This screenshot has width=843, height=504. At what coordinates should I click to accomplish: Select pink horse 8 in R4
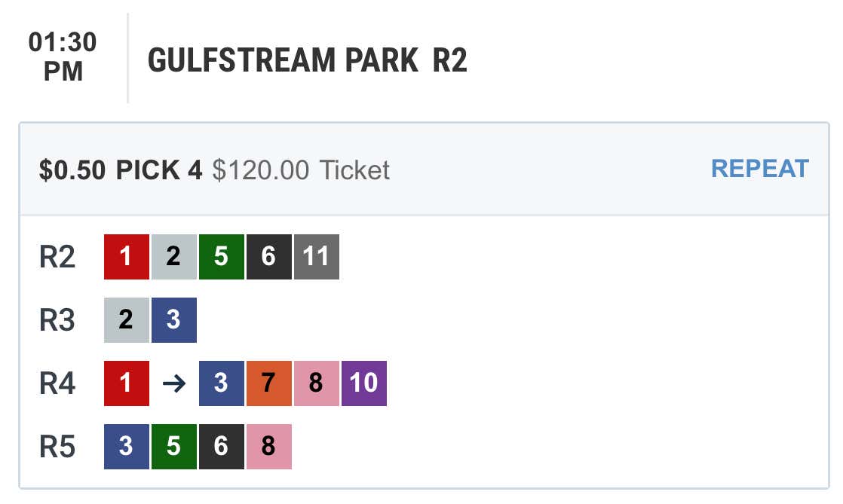pyautogui.click(x=317, y=383)
